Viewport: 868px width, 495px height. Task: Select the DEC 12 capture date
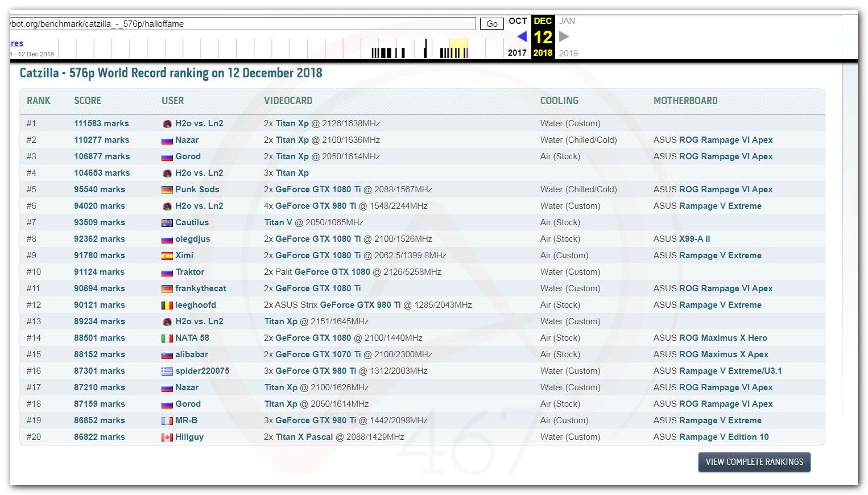[x=543, y=37]
